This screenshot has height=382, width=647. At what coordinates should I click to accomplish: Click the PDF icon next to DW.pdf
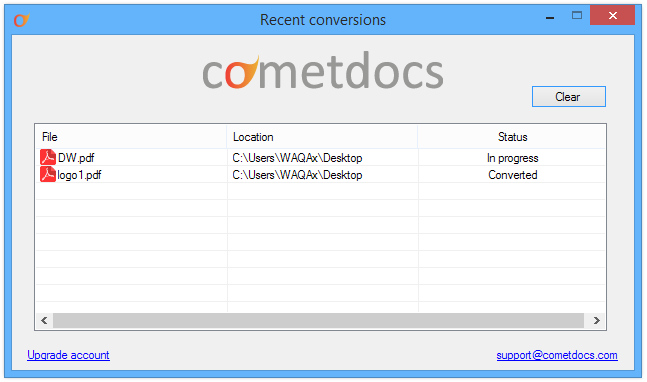(x=48, y=158)
